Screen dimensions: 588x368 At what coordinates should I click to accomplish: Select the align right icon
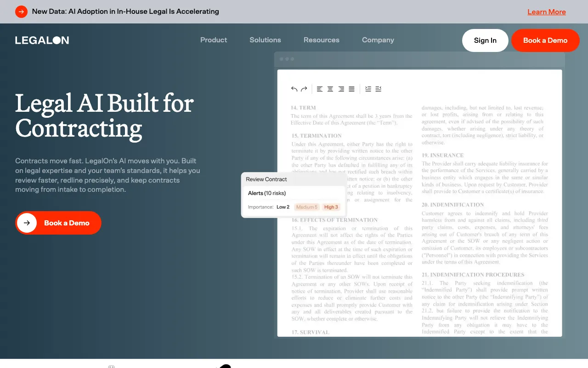[341, 89]
